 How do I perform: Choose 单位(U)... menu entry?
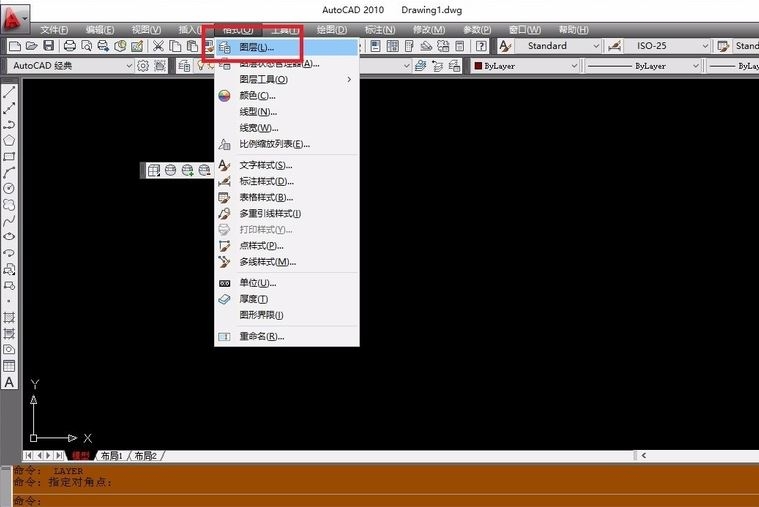point(287,283)
